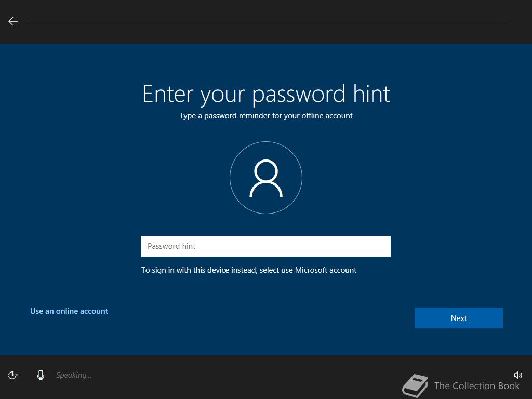Mute the speaker volume icon

pos(518,375)
